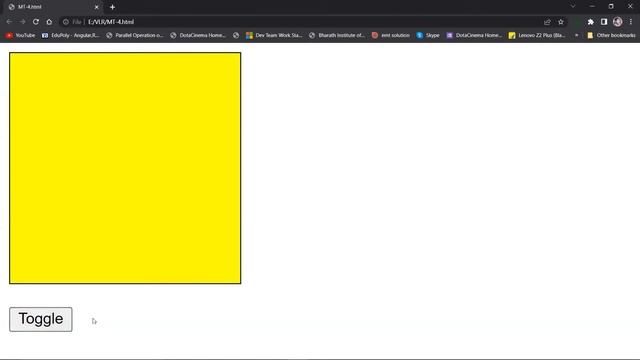Select the MT-4.html tab
Image resolution: width=640 pixels, height=360 pixels.
click(53, 7)
